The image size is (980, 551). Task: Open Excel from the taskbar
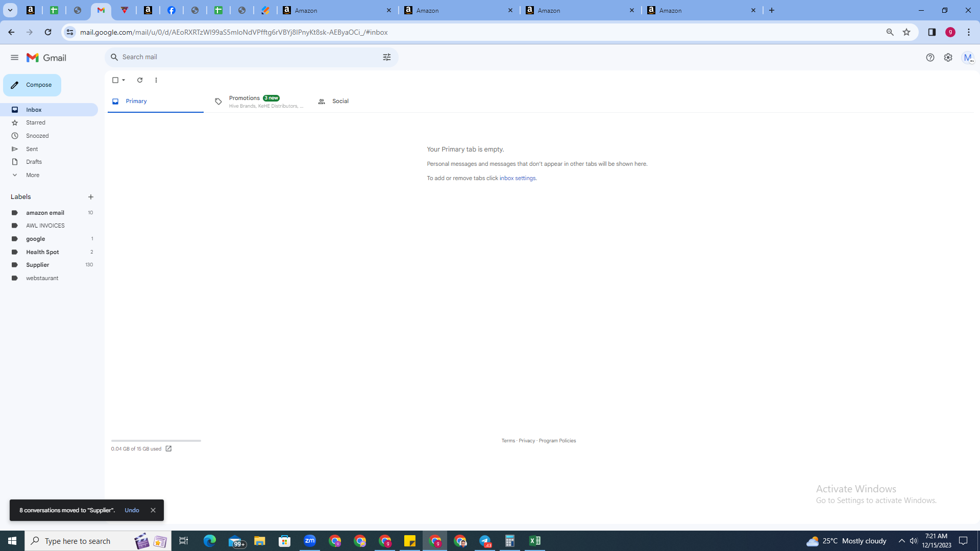(535, 541)
